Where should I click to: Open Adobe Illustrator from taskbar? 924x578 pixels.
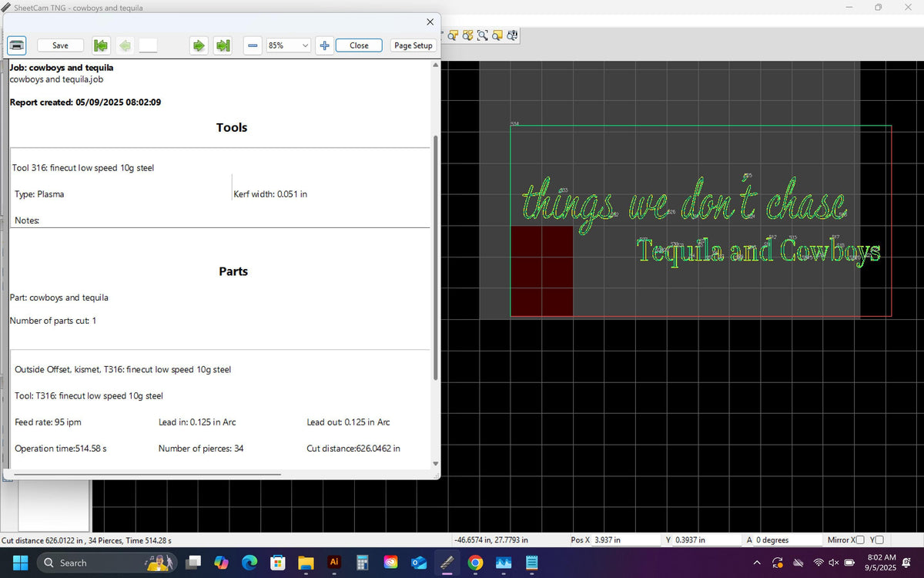tap(334, 563)
